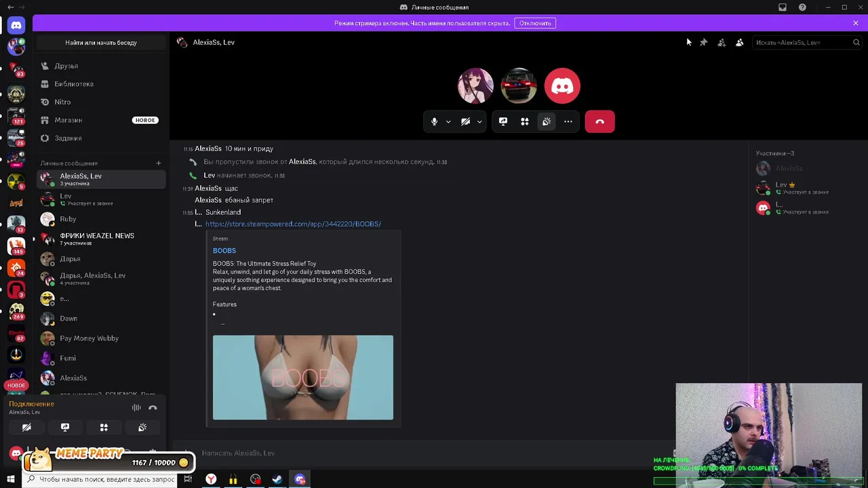The image size is (868, 488).
Task: Open the Друзья section
Action: click(101, 66)
